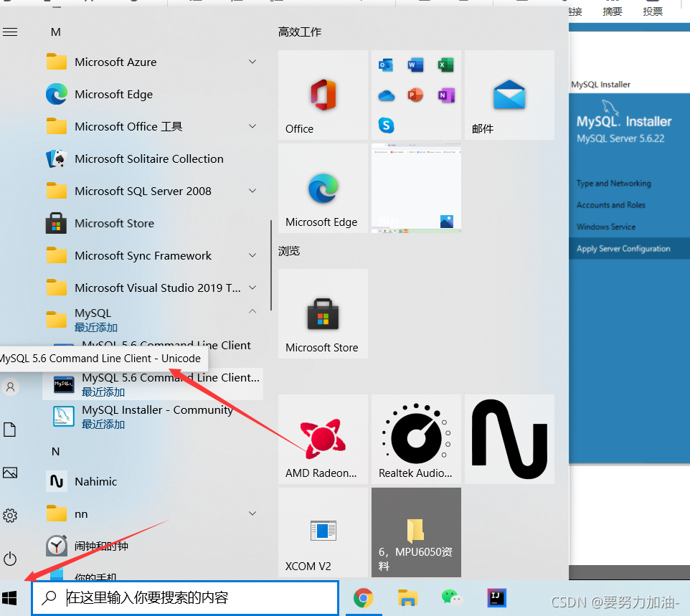The height and width of the screenshot is (616, 690).
Task: Open Pictures icon in Start sidebar
Action: click(10, 473)
